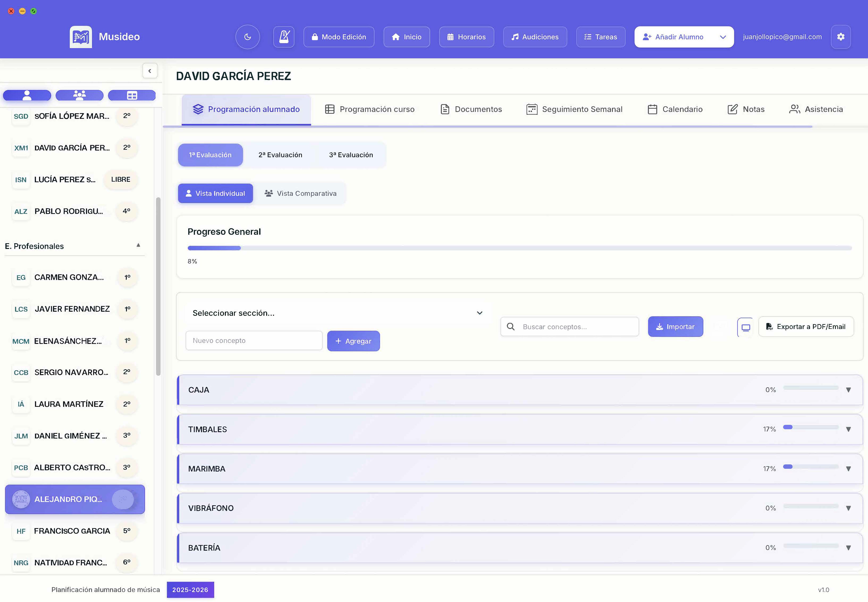
Task: Toggle dark mode moon icon
Action: click(247, 37)
